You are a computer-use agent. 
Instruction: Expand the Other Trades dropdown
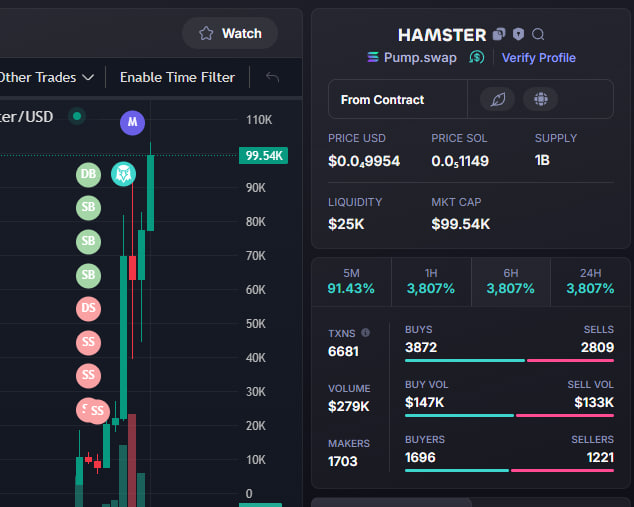click(x=46, y=77)
